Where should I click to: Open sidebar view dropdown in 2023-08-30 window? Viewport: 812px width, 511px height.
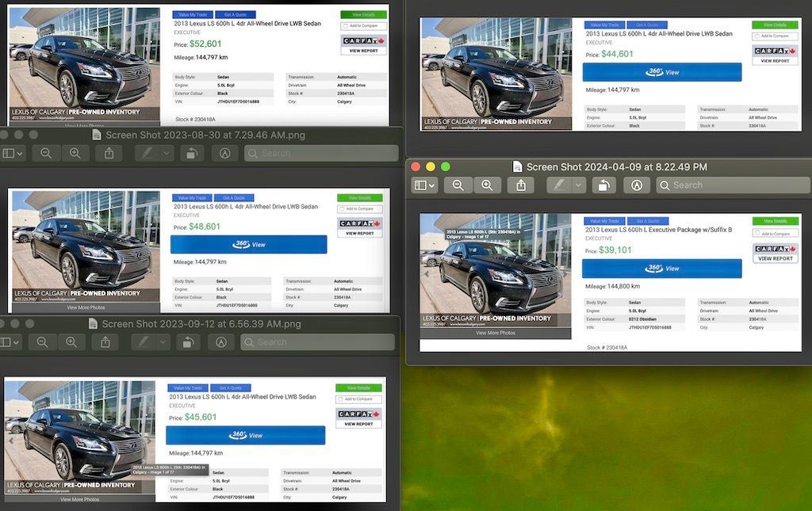point(13,153)
